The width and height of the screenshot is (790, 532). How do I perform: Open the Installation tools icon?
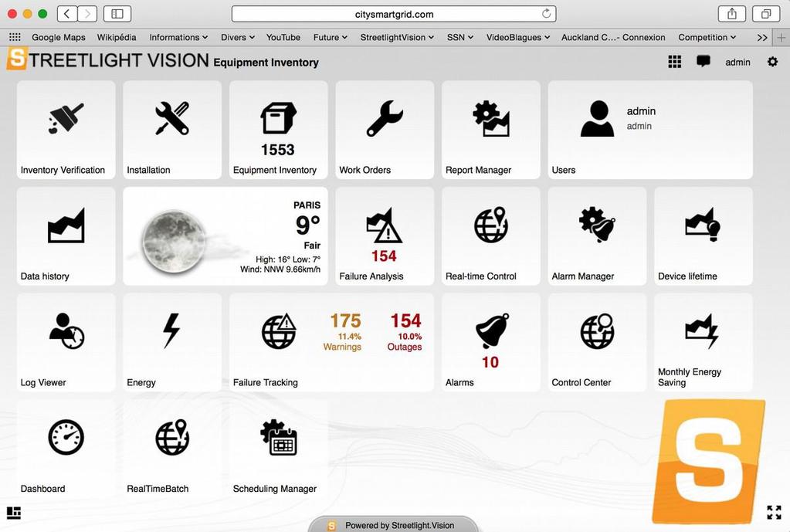(x=172, y=118)
